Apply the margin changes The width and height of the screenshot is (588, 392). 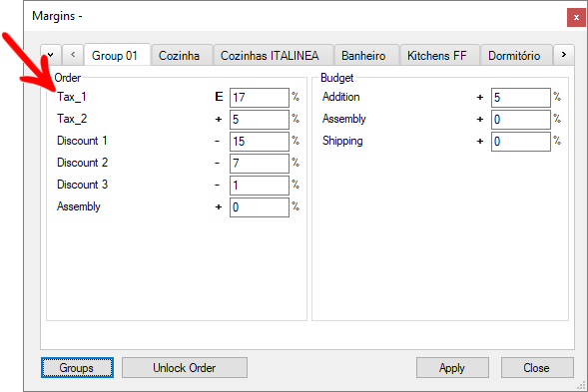(452, 368)
